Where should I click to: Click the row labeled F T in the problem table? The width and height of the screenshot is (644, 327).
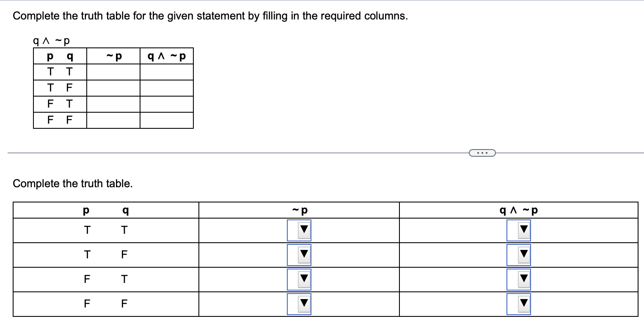pyautogui.click(x=60, y=104)
